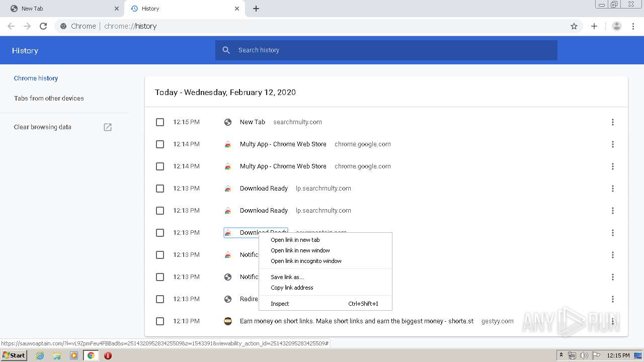
Task: Click the volume icon in system tray
Action: pos(584,355)
